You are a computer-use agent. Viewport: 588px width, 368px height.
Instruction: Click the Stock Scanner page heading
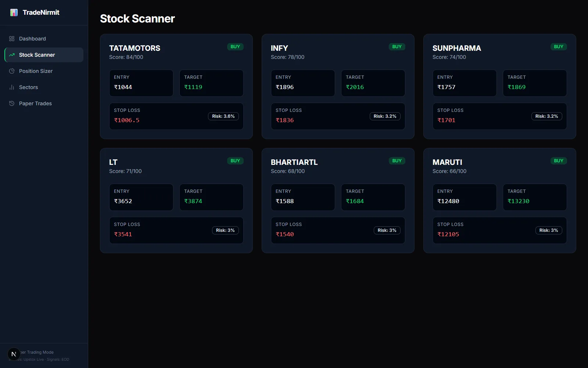coord(137,19)
